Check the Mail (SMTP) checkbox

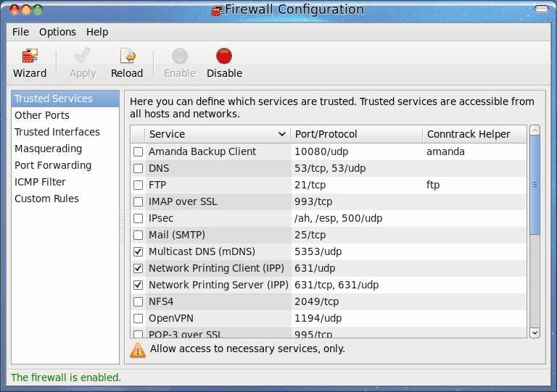tap(139, 235)
